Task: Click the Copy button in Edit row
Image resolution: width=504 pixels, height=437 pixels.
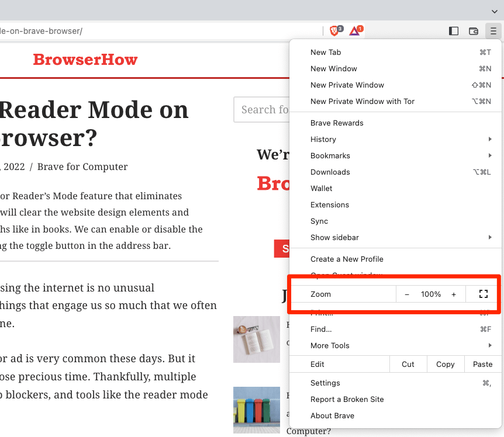Action: 445,365
